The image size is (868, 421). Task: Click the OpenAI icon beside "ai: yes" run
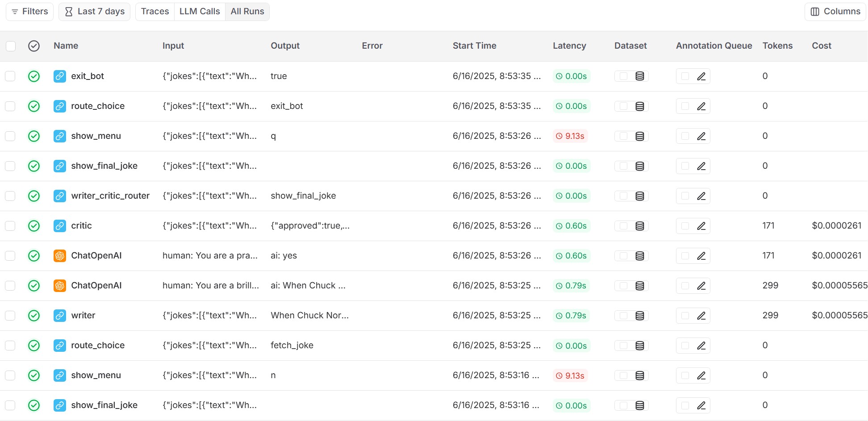coord(60,256)
